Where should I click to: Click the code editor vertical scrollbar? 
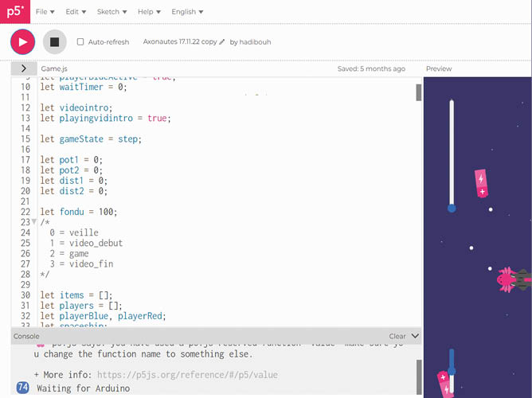[x=418, y=93]
